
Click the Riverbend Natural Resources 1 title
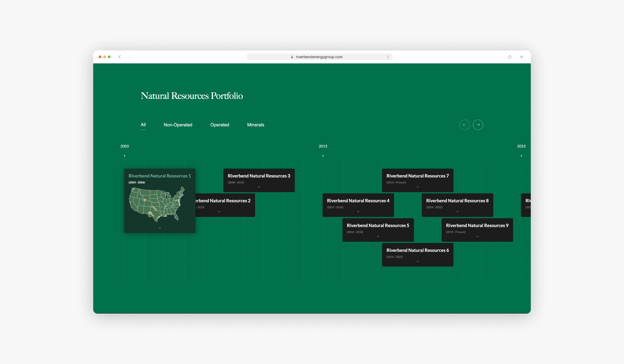160,176
